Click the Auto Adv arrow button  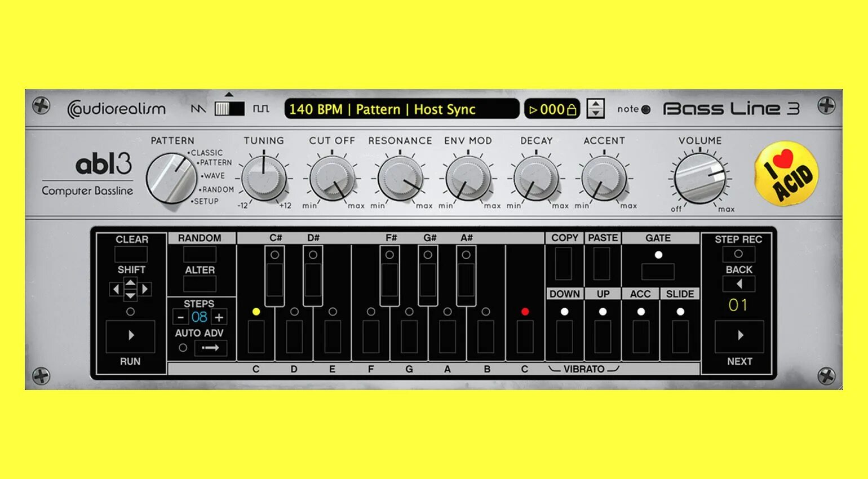pos(210,348)
